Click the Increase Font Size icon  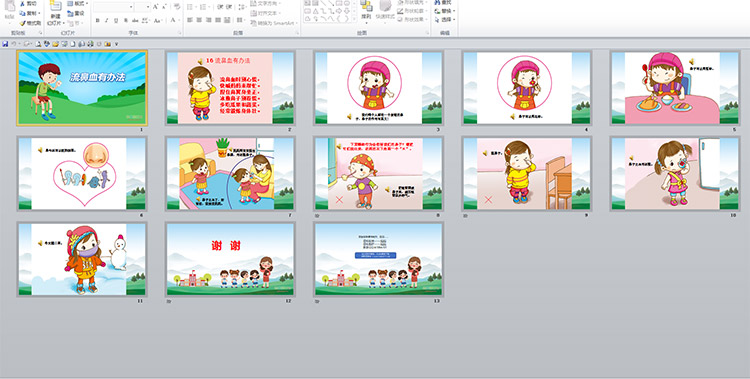155,7
